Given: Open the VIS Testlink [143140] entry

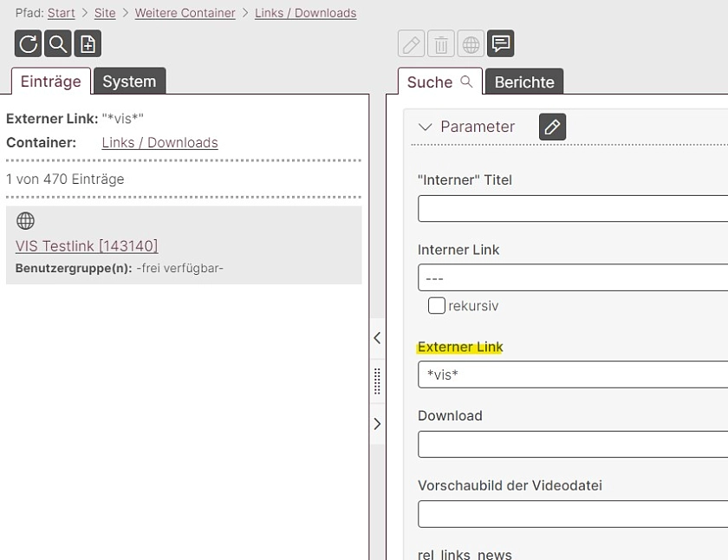Looking at the screenshot, I should 87,246.
